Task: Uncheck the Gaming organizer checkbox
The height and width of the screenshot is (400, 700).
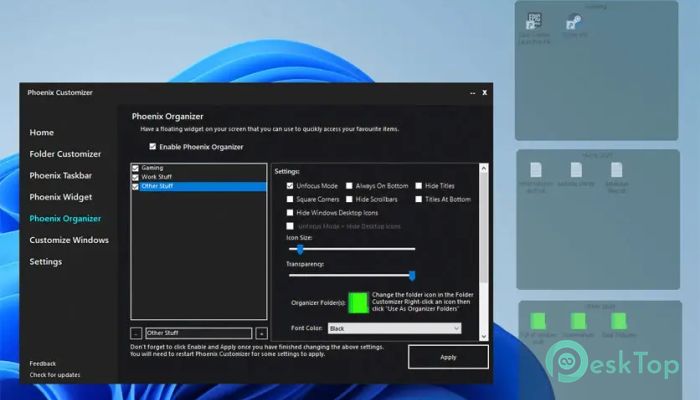Action: click(135, 168)
